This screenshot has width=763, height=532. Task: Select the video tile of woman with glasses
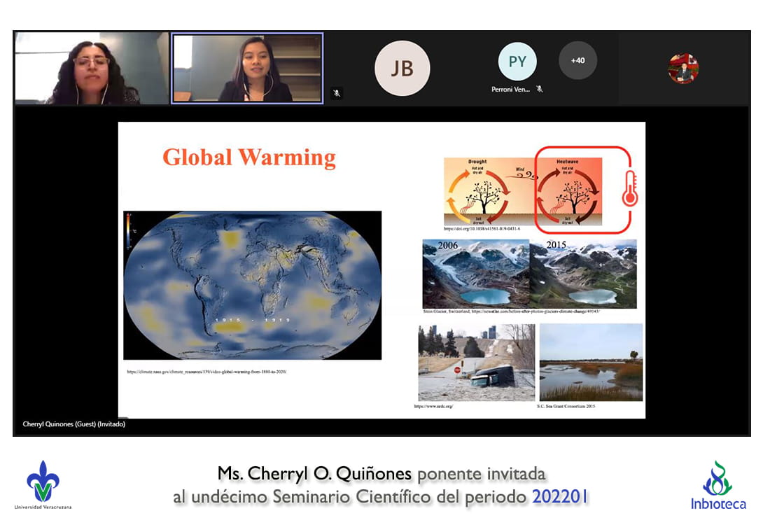point(91,69)
